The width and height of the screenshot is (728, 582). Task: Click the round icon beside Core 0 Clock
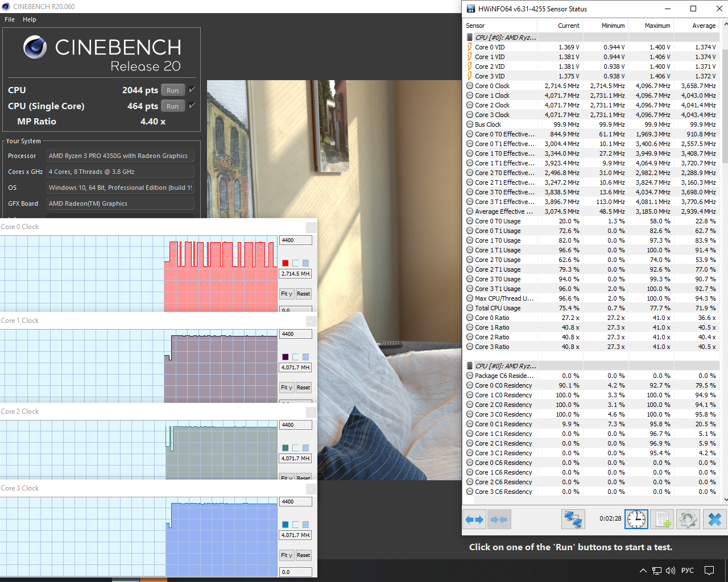pyautogui.click(x=470, y=86)
